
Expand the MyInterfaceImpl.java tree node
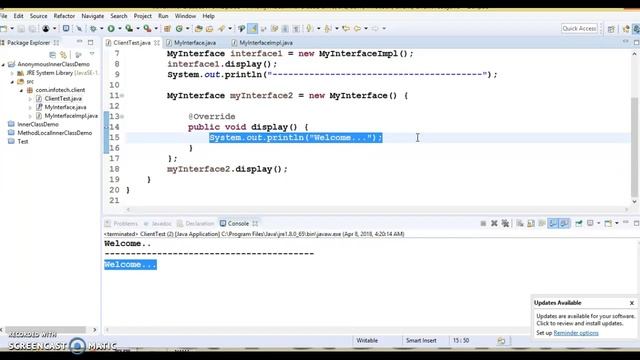[30, 116]
